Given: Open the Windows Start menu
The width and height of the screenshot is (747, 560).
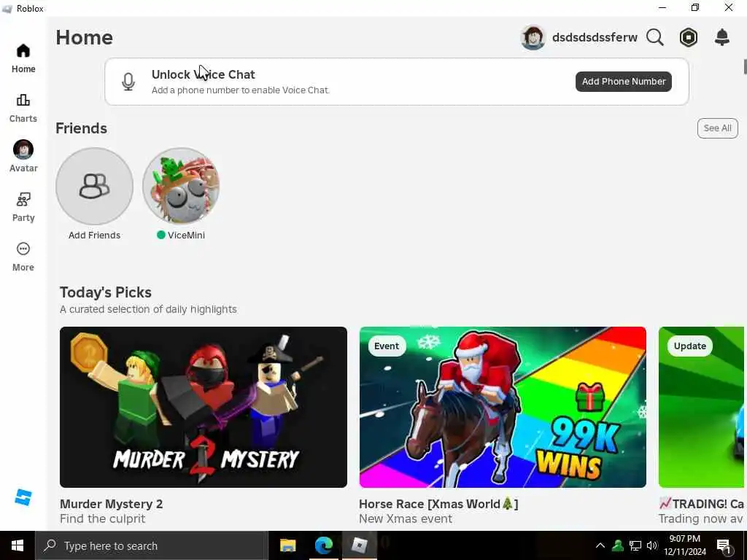Looking at the screenshot, I should [18, 545].
